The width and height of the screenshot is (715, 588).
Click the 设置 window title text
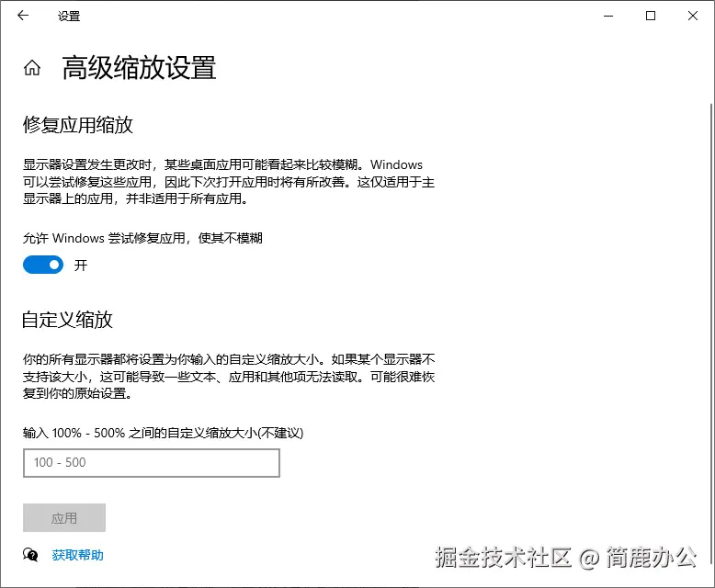click(69, 17)
